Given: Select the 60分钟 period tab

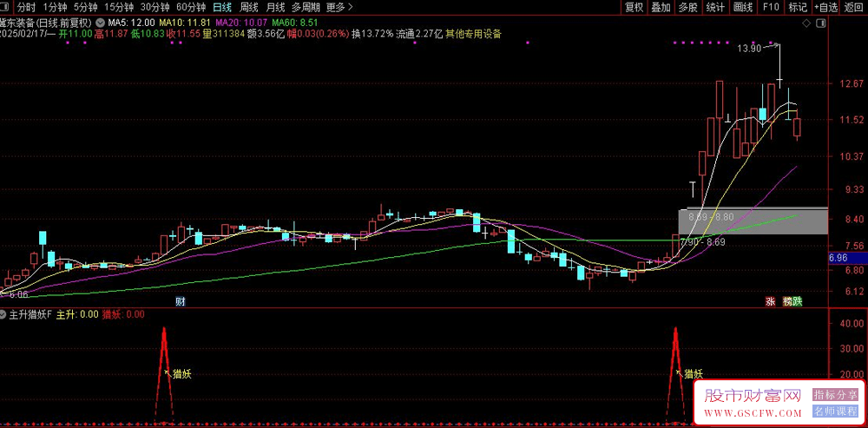Looking at the screenshot, I should pos(191,7).
